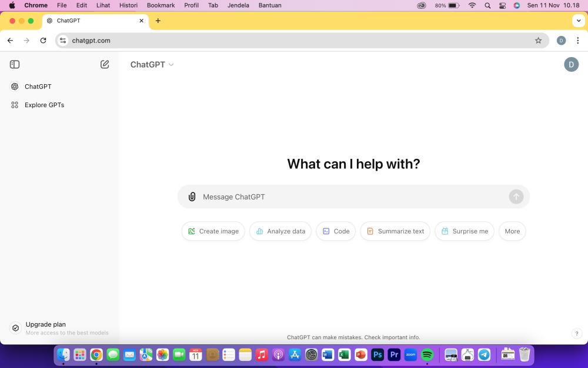
Task: Show more suggestions with the More button
Action: coord(512,231)
